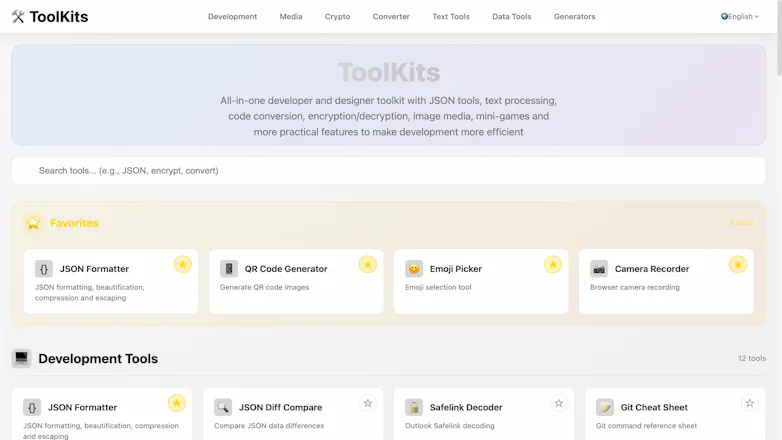The height and width of the screenshot is (440, 782).
Task: Click 'Generate QR code images' description
Action: pyautogui.click(x=264, y=287)
